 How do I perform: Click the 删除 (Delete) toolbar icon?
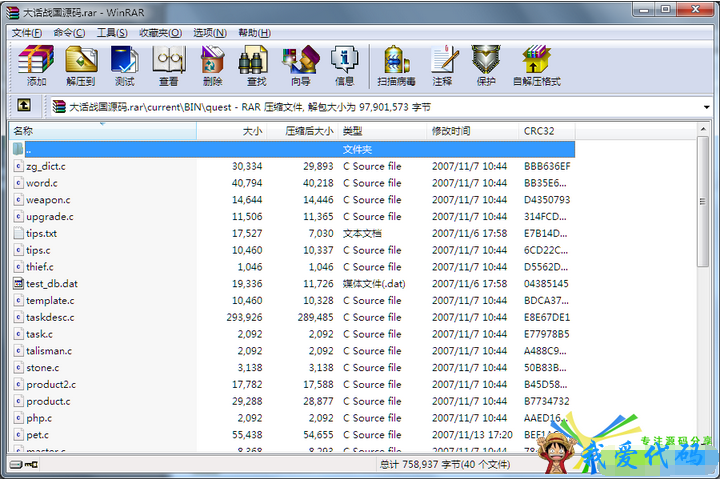coord(213,60)
